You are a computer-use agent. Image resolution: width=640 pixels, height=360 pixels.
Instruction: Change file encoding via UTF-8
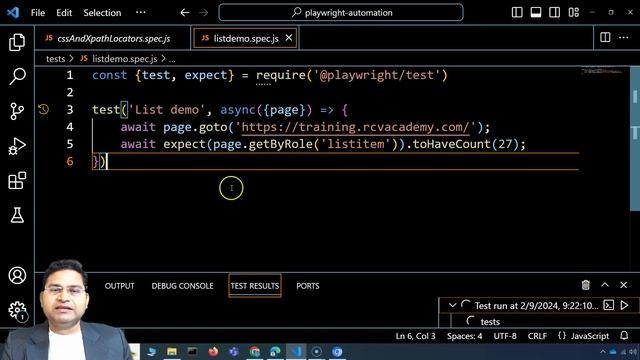coord(505,336)
